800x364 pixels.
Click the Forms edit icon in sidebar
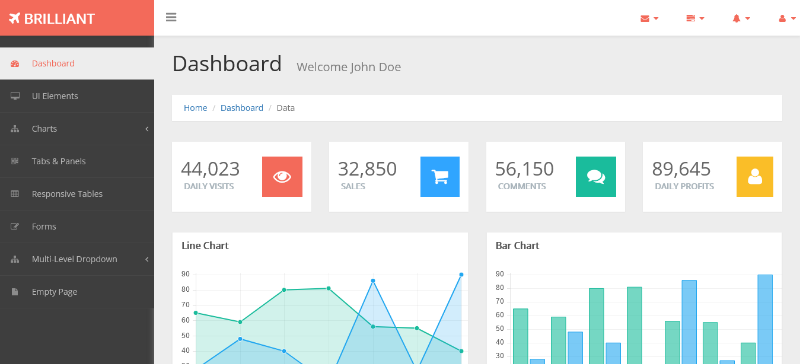tap(15, 227)
